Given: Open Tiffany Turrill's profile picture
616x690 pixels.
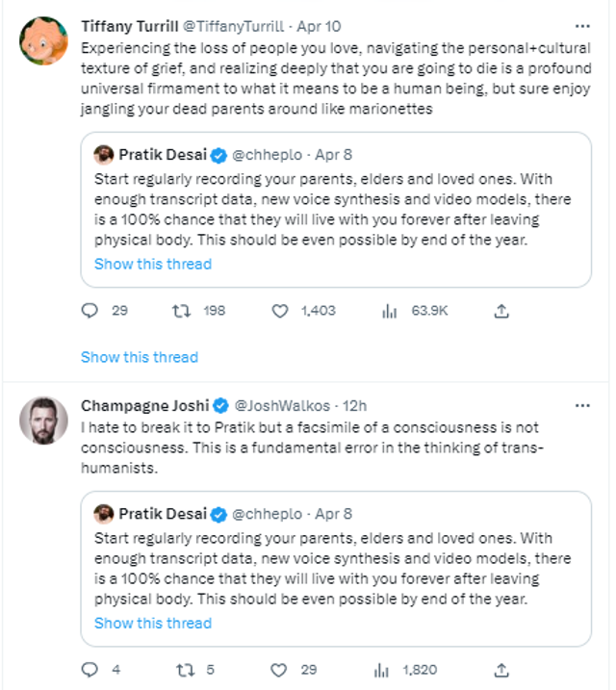Looking at the screenshot, I should tap(44, 38).
